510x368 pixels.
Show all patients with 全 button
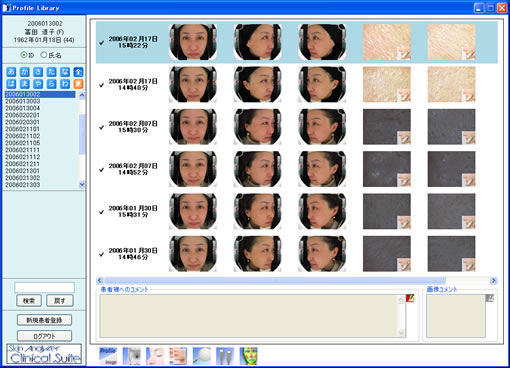[x=78, y=72]
